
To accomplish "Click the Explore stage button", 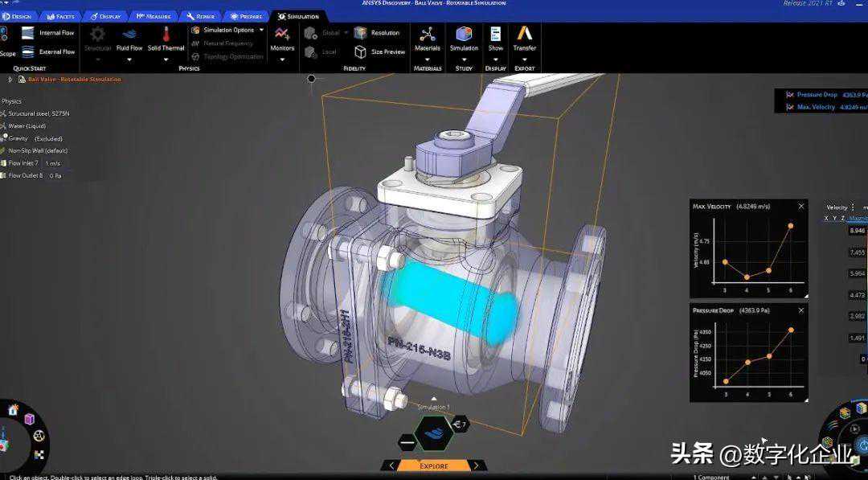I will (433, 466).
